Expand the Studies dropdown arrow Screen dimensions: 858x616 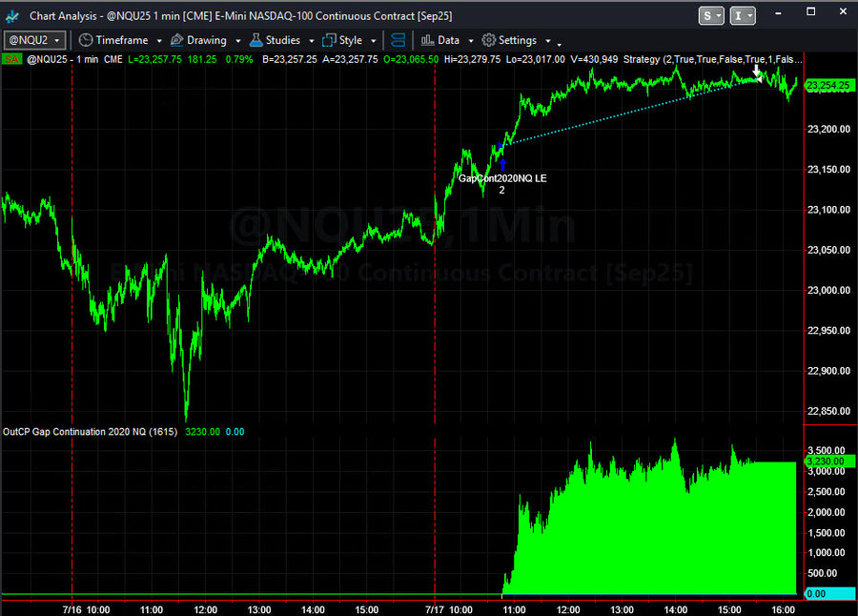pyautogui.click(x=312, y=41)
